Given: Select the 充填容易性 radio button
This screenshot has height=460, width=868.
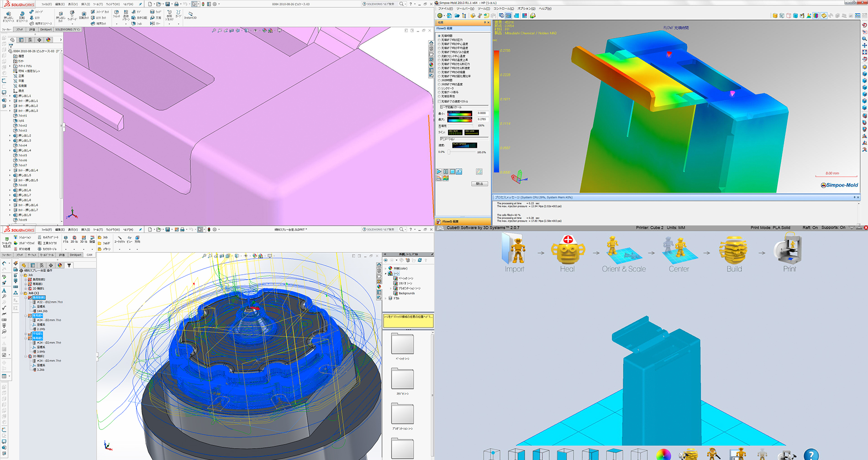Looking at the screenshot, I should [x=439, y=96].
